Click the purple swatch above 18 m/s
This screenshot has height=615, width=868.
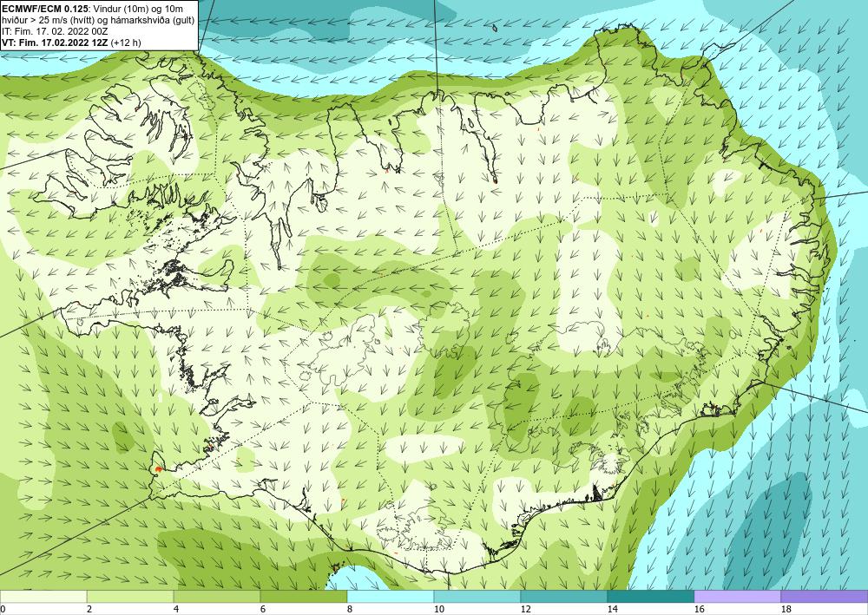(825, 596)
